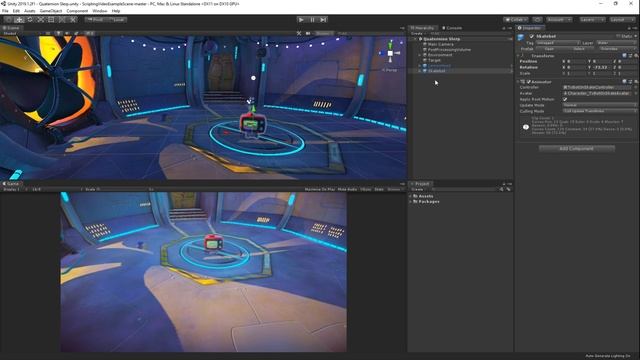The width and height of the screenshot is (640, 360).
Task: Click the Pause button
Action: tap(312, 20)
